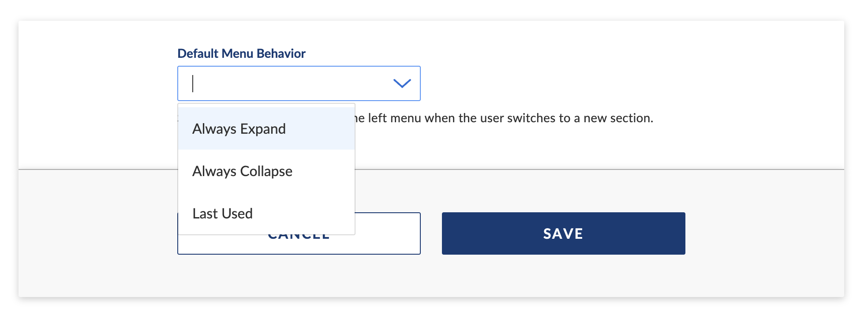
Task: Set default behavior to Last Used
Action: [266, 213]
